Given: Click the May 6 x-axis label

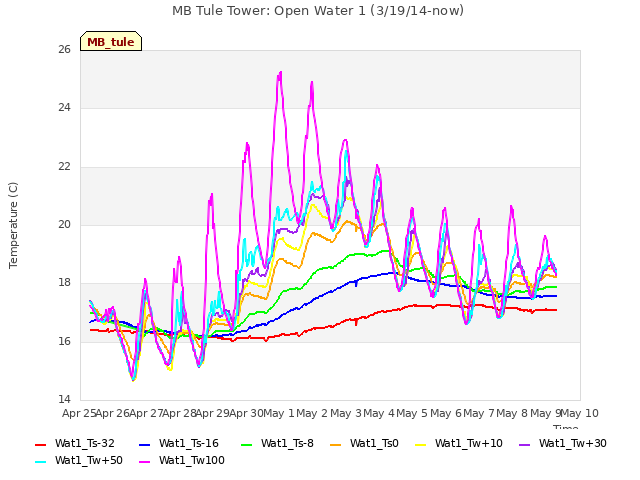Looking at the screenshot, I should click(x=446, y=413).
